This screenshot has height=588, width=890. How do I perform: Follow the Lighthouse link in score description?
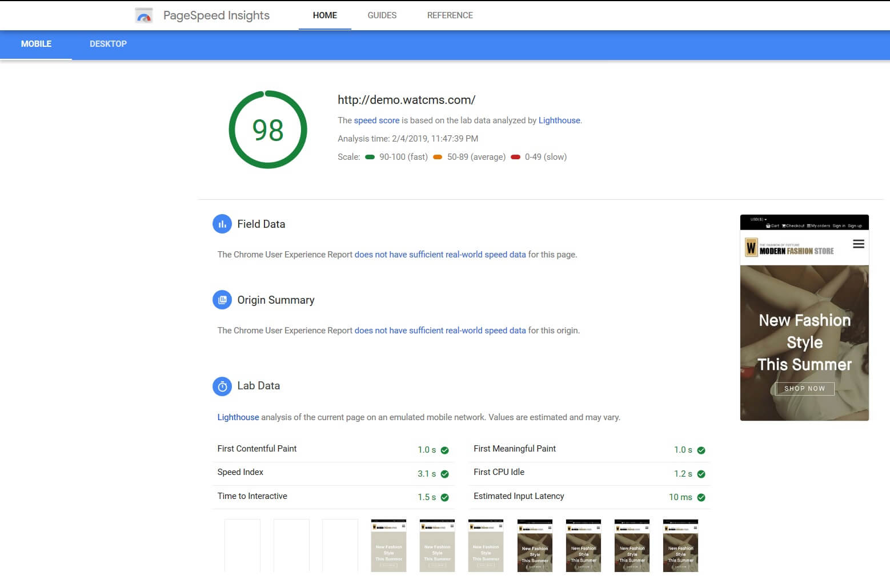559,120
